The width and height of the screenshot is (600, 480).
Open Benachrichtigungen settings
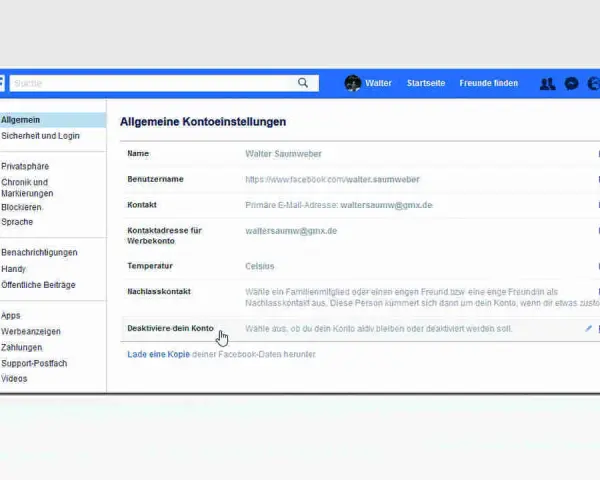tap(39, 252)
